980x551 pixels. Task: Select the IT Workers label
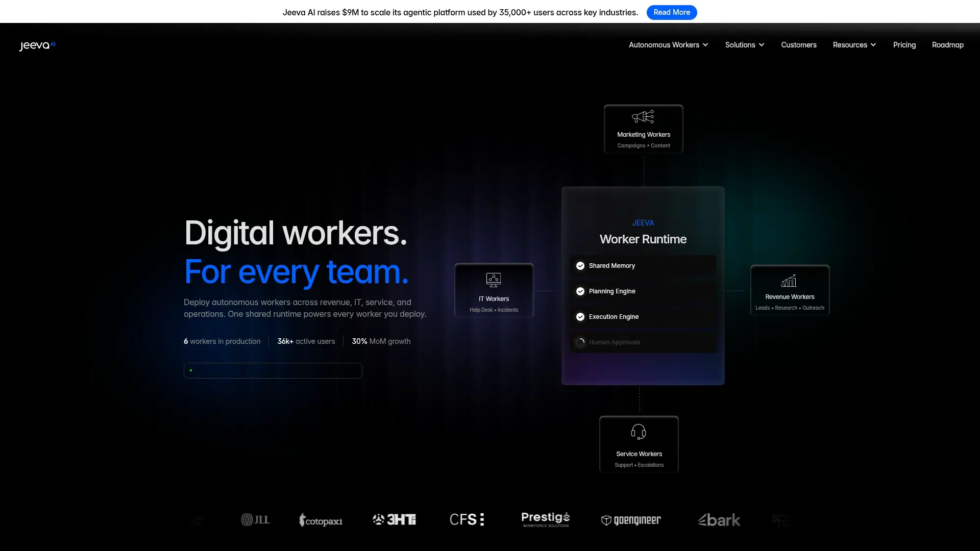(x=494, y=299)
